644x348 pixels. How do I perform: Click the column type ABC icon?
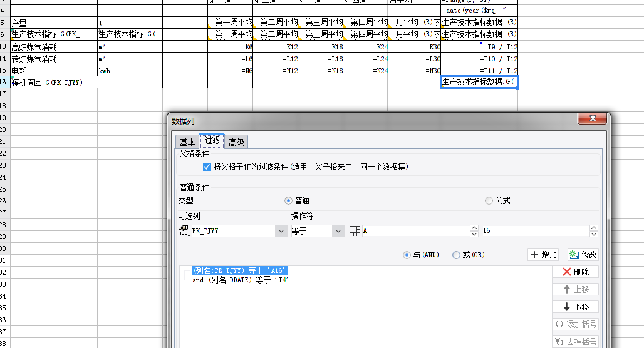coord(183,230)
